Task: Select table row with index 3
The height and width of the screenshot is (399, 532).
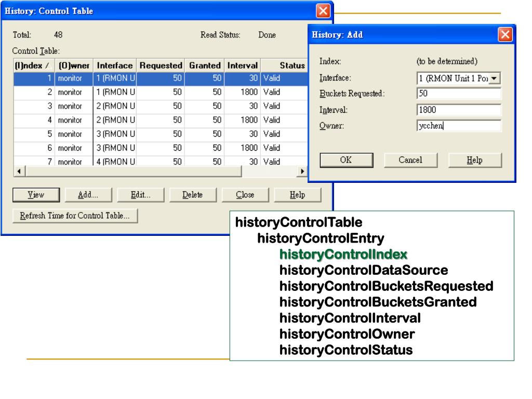Action: 160,106
